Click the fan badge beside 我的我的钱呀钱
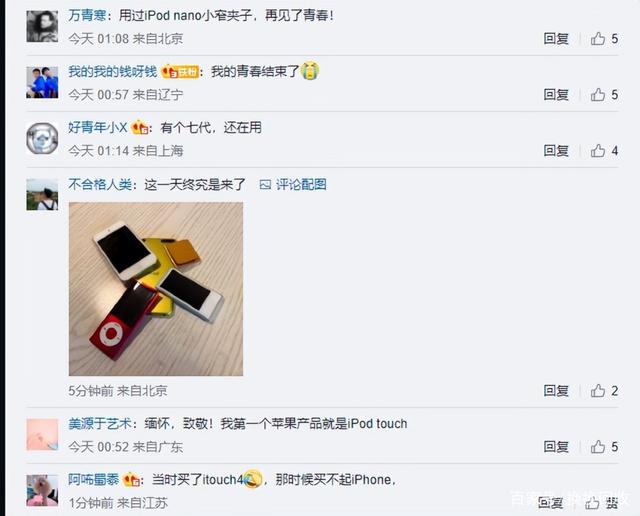The width and height of the screenshot is (640, 516). pyautogui.click(x=180, y=72)
